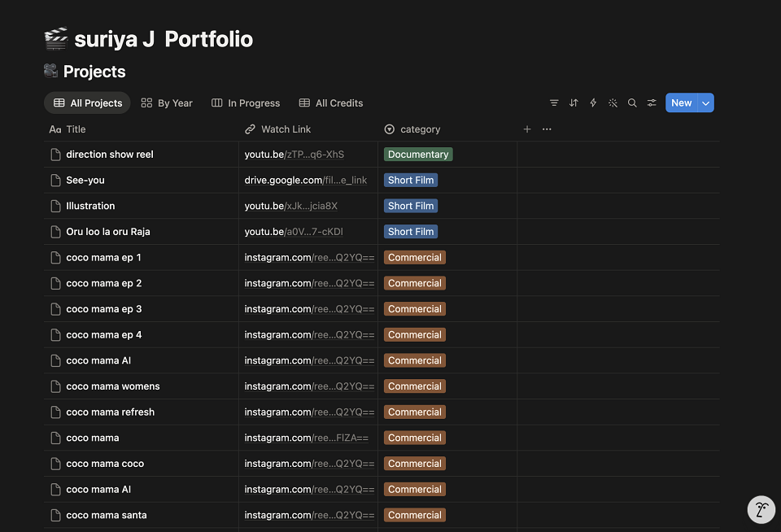781x532 pixels.
Task: Click page icon of Illustration row
Action: point(56,207)
